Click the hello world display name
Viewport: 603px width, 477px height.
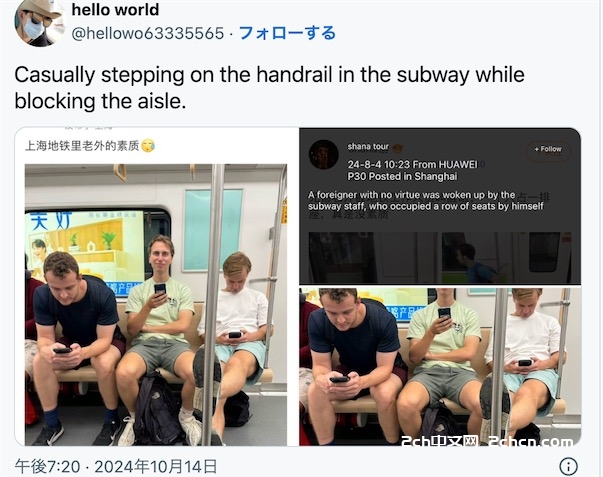tap(115, 10)
